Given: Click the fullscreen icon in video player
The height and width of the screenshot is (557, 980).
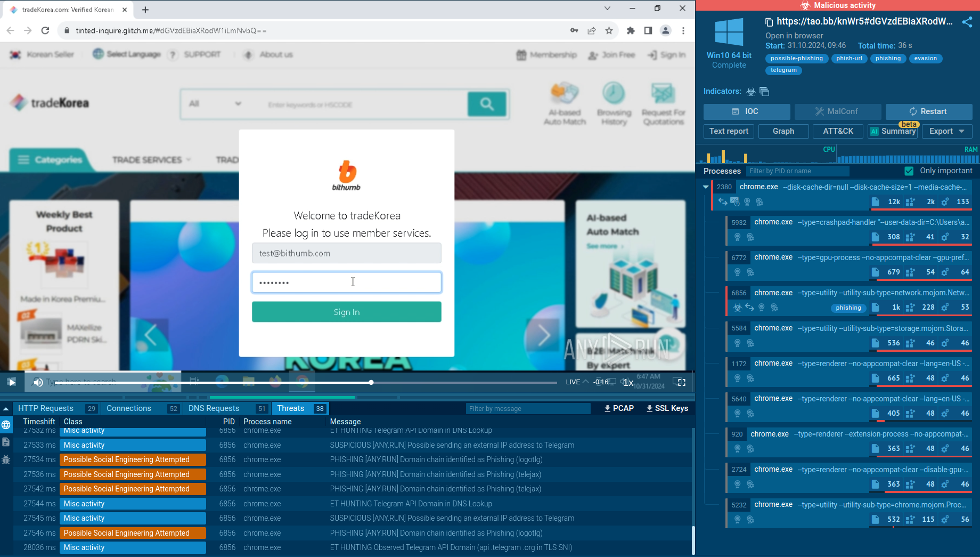Looking at the screenshot, I should click(681, 382).
